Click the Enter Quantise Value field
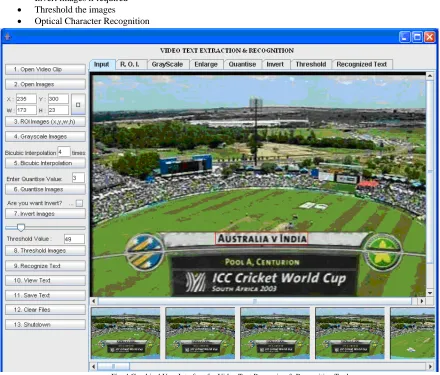Viewport: 440px width, 375px height. tap(78, 178)
